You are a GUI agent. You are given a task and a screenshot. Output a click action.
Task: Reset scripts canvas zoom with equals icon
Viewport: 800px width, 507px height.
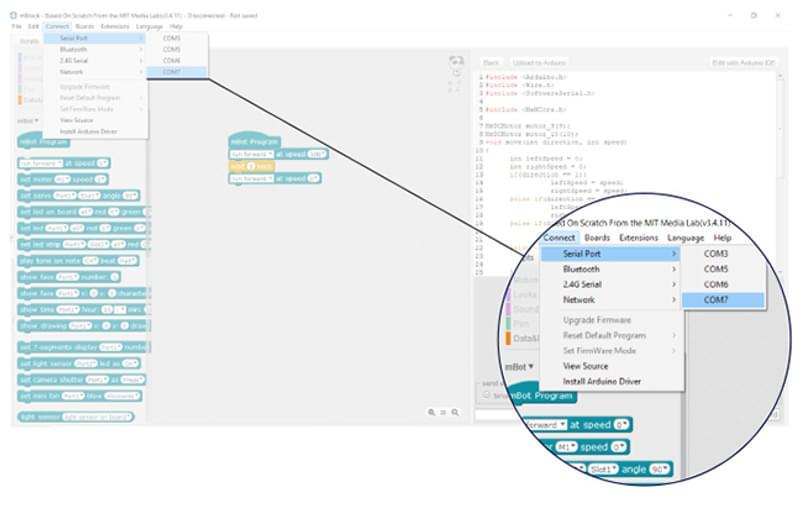(x=443, y=412)
